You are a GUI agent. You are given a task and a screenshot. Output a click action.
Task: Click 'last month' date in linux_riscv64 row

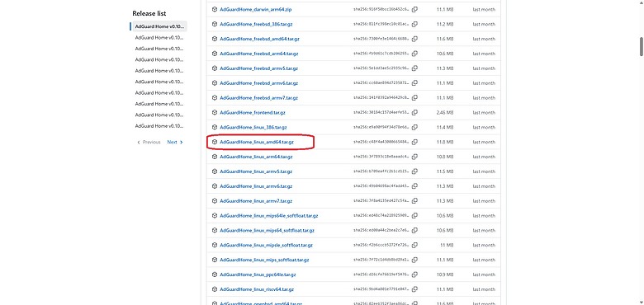coord(484,289)
